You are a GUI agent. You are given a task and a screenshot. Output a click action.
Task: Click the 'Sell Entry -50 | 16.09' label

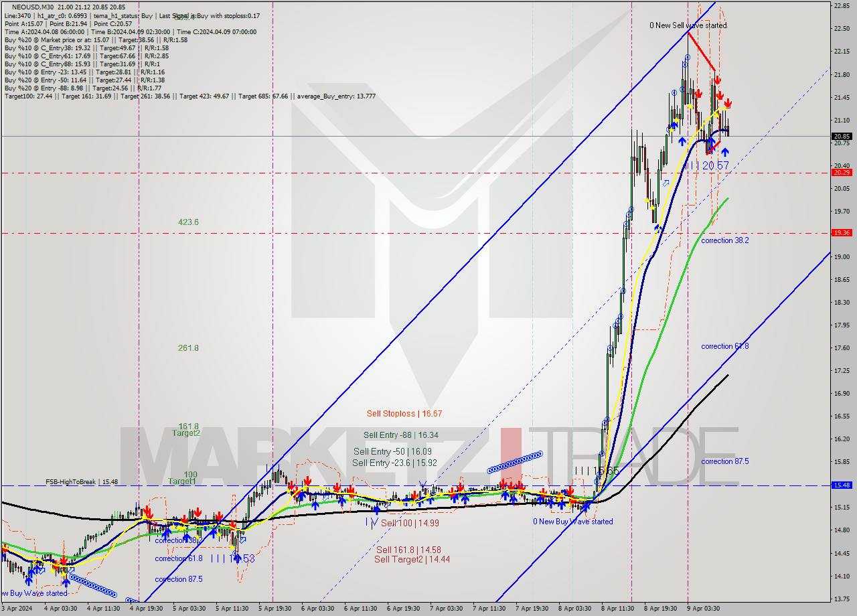tap(392, 452)
